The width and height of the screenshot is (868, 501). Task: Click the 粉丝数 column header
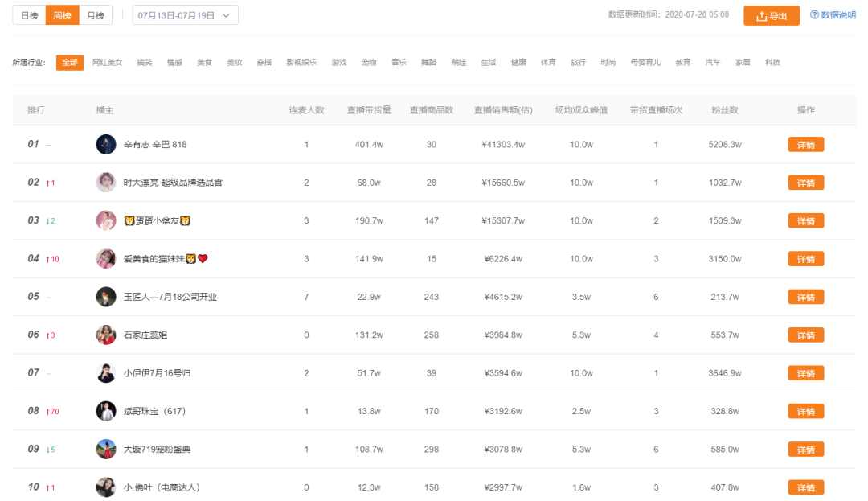[724, 110]
